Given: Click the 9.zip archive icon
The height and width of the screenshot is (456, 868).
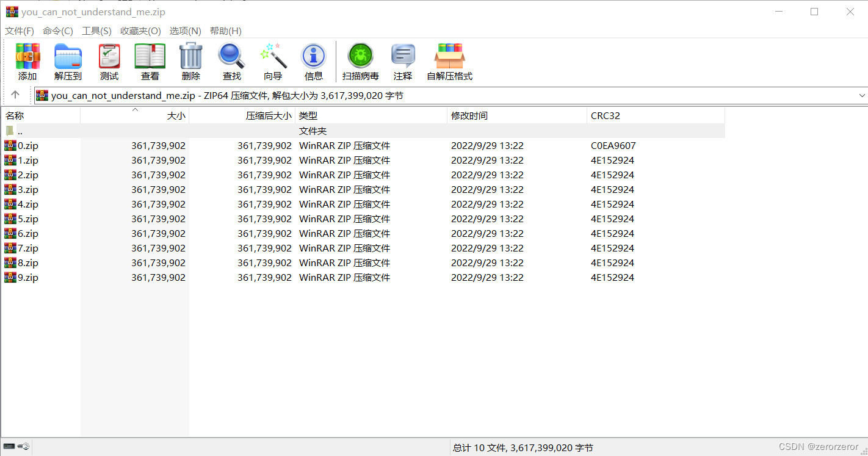Looking at the screenshot, I should 10,277.
